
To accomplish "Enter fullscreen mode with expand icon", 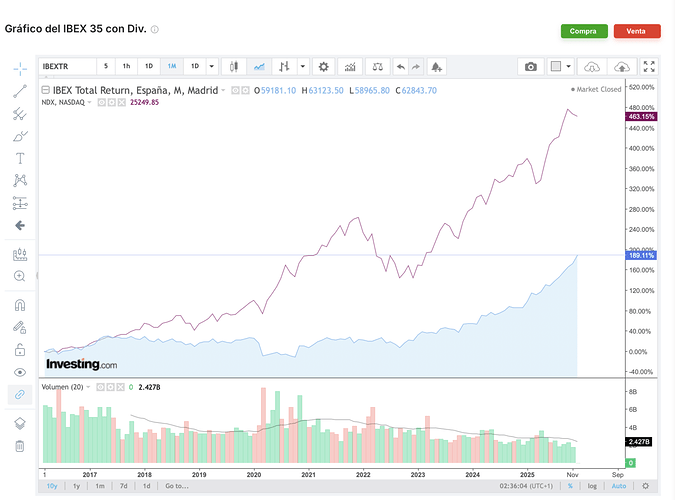I will tap(649, 66).
